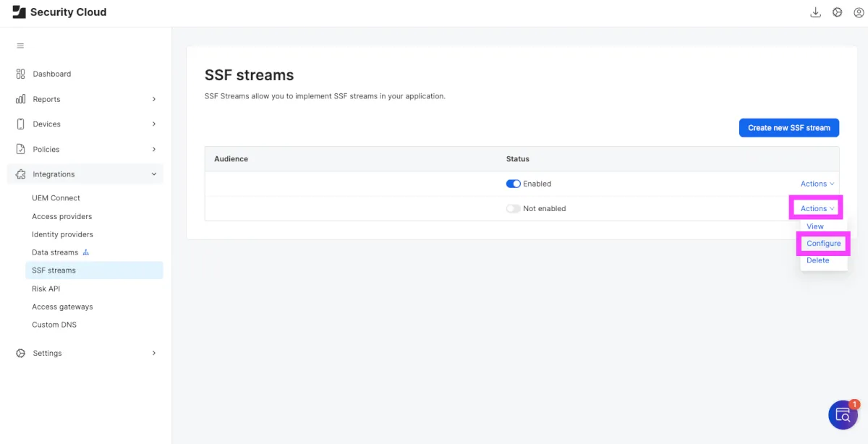Select Configure from the Actions menu

[x=823, y=244]
